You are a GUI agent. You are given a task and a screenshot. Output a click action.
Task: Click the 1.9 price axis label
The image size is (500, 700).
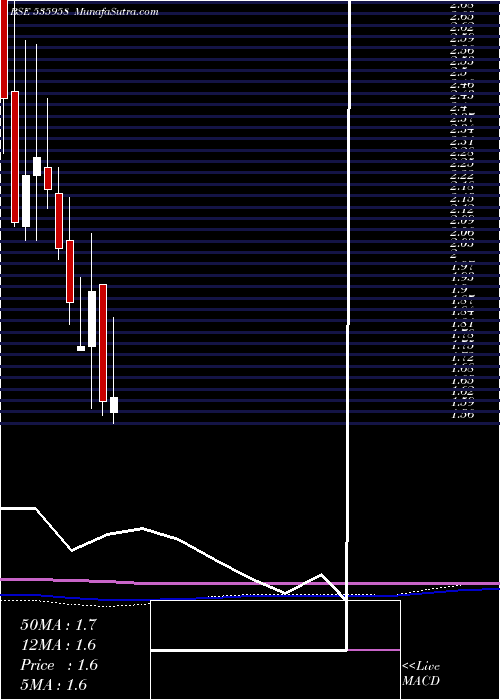tap(458, 289)
